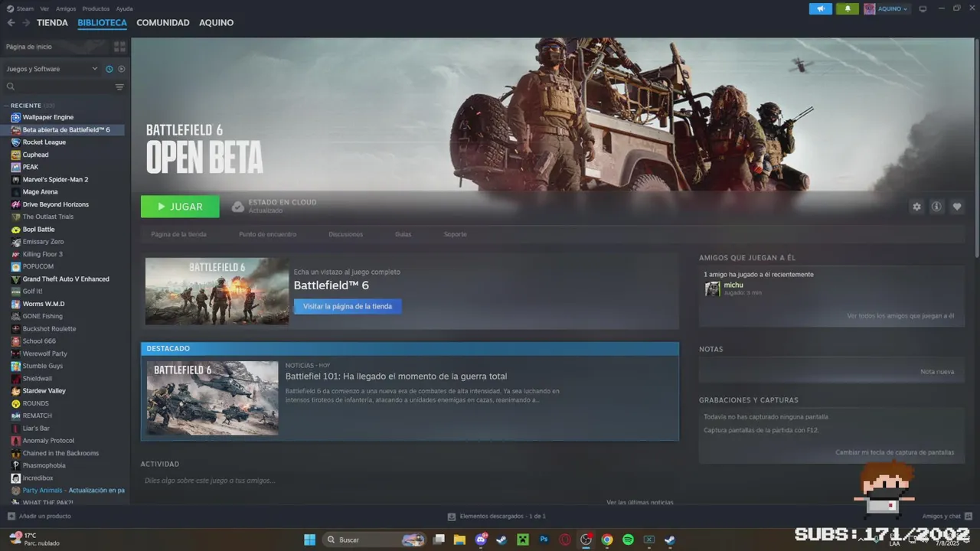Open friend michu's profile
The height and width of the screenshot is (551, 980).
733,285
